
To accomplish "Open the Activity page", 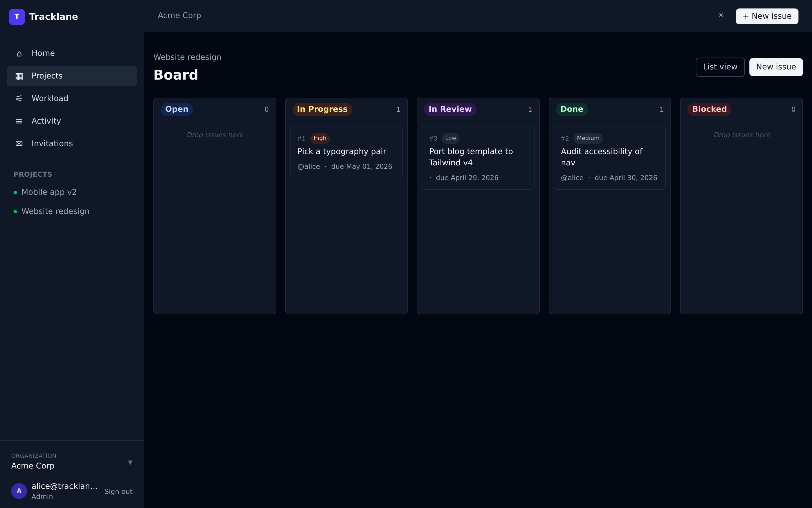I will (x=72, y=121).
